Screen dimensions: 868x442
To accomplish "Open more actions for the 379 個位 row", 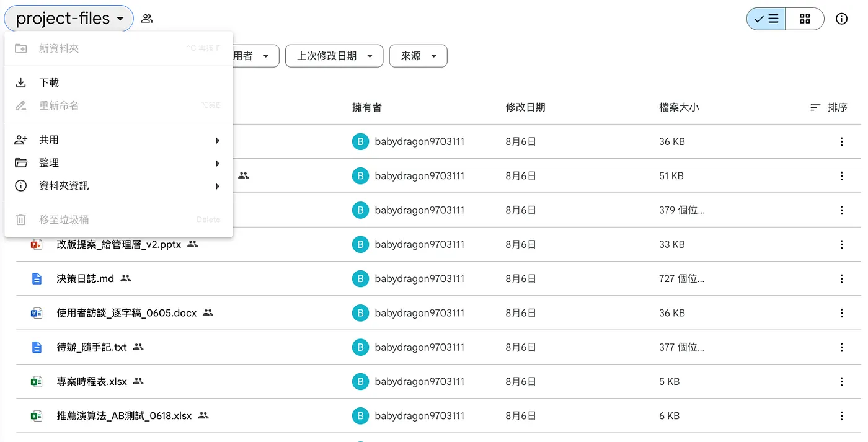I will (x=841, y=210).
